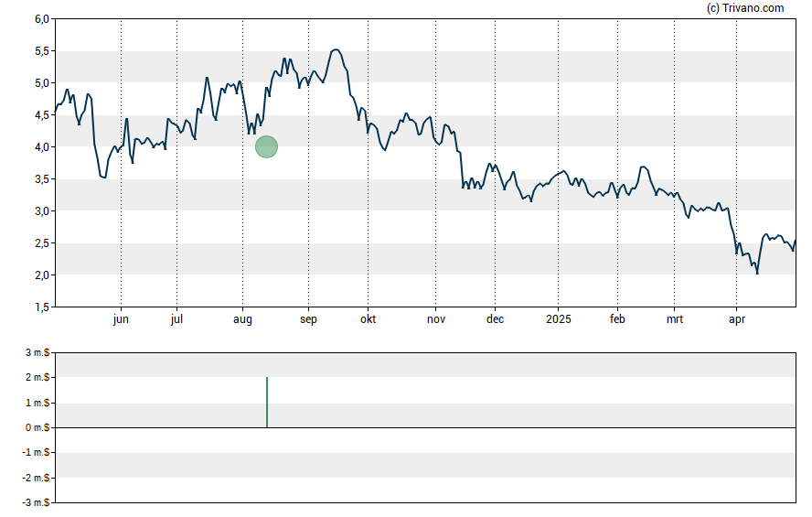Click the 2,0 price axis value

tap(42, 275)
